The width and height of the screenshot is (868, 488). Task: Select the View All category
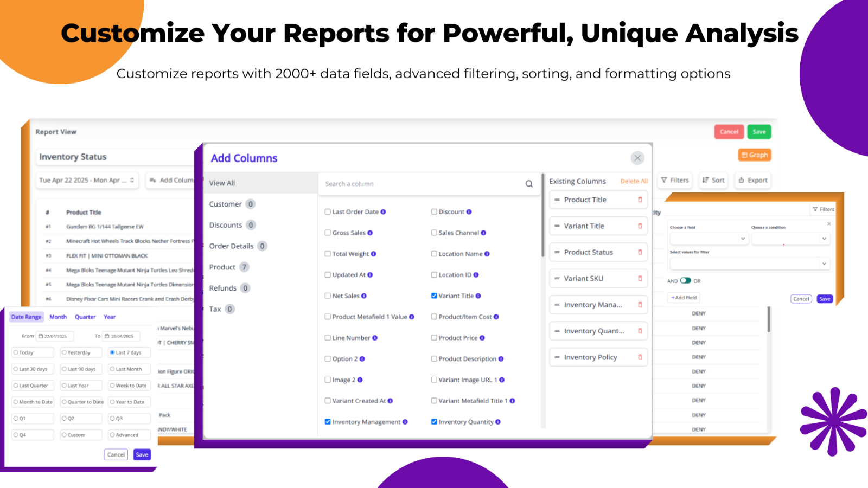260,183
